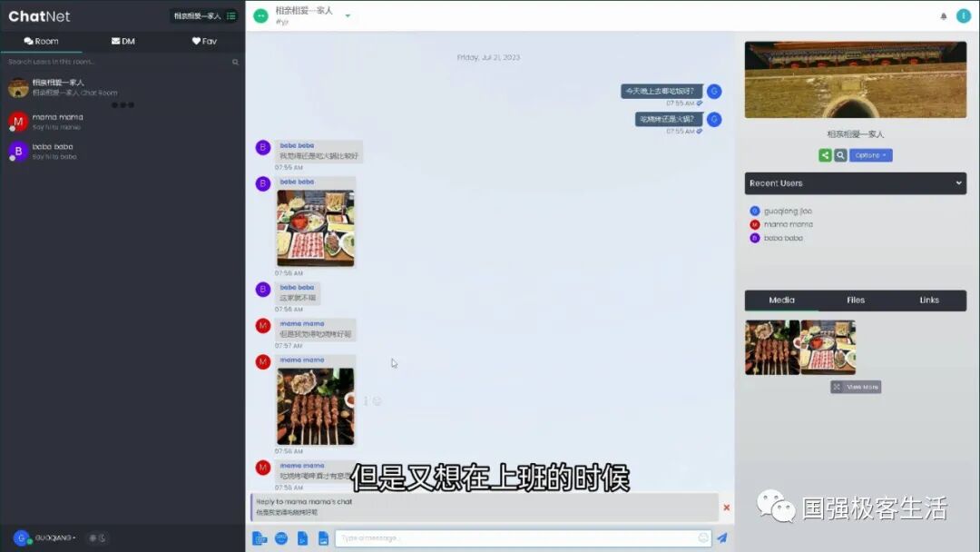This screenshot has width=980, height=552.
Task: Expand the room title dropdown arrow in header
Action: click(348, 15)
